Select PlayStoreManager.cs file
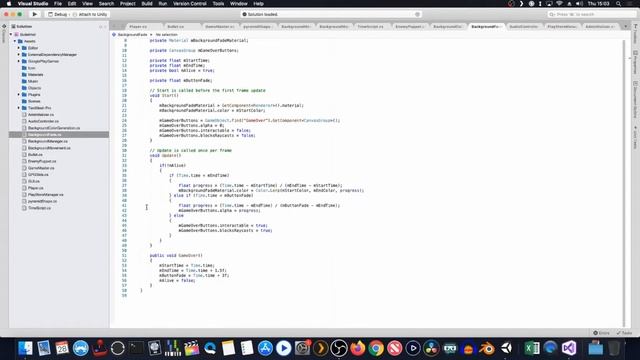 coord(46,195)
